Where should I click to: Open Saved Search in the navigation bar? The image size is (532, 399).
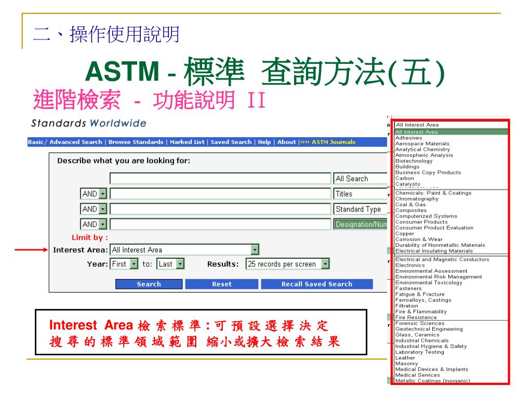tap(231, 142)
